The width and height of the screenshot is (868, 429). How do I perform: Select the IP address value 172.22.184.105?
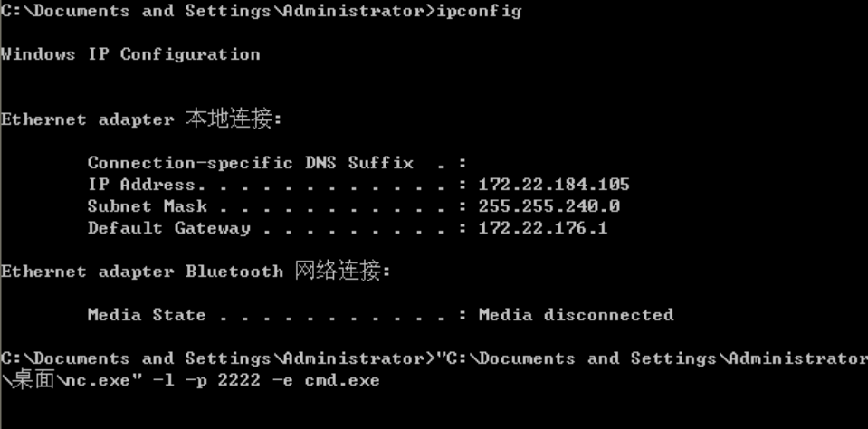point(554,185)
